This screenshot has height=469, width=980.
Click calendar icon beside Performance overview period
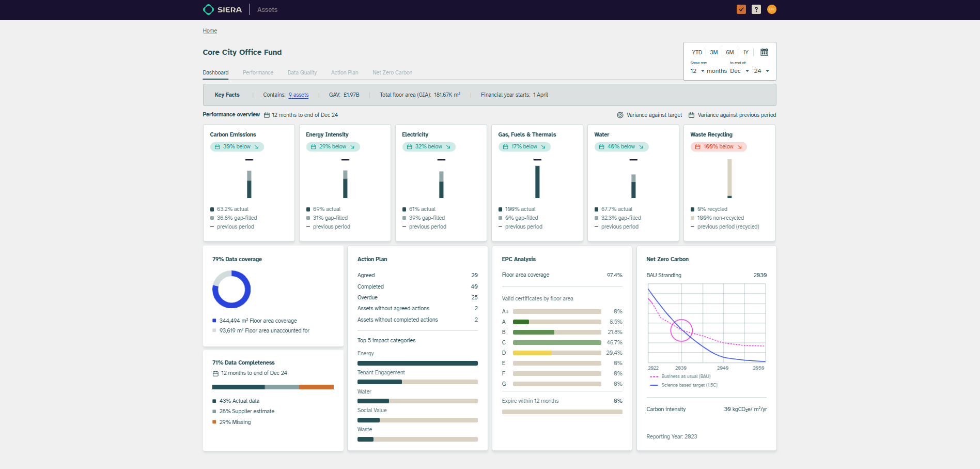click(267, 115)
